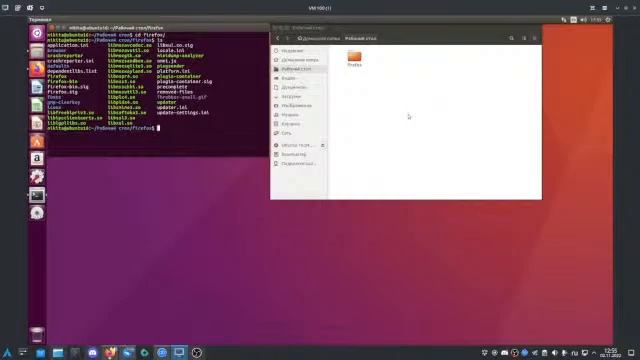Open the Ubuntu Dash search launcher icon
Screen dimensions: 640x360
(x=37, y=33)
